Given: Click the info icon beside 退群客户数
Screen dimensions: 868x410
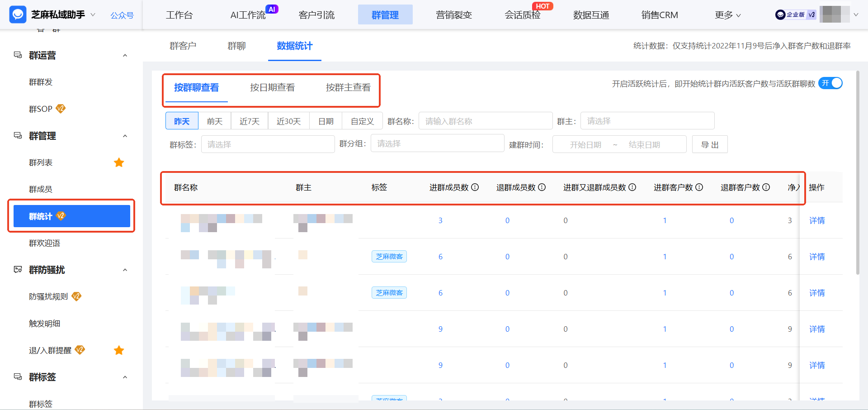Looking at the screenshot, I should tap(766, 187).
